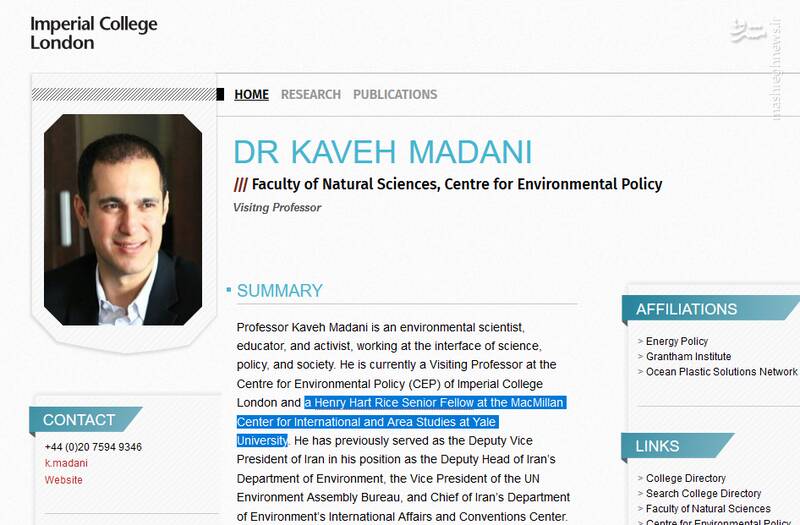Viewport: 800px width, 525px height.
Task: Click the Imperial College London logo
Action: tap(93, 33)
